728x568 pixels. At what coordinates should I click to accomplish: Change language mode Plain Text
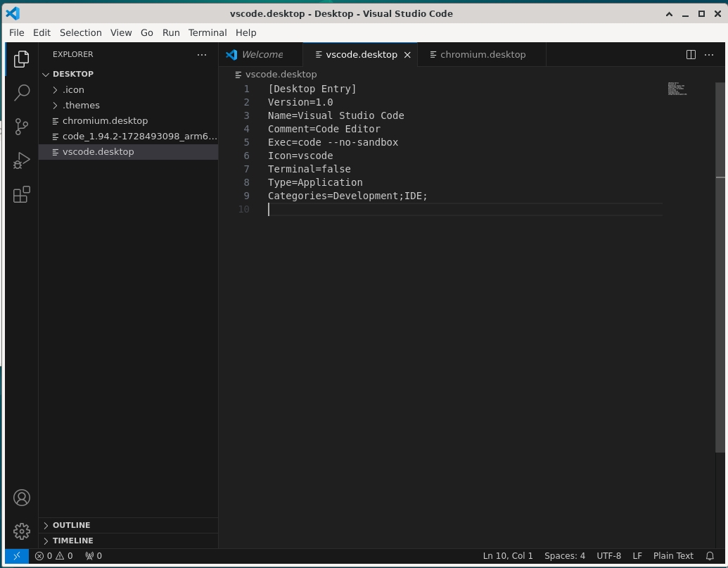673,556
